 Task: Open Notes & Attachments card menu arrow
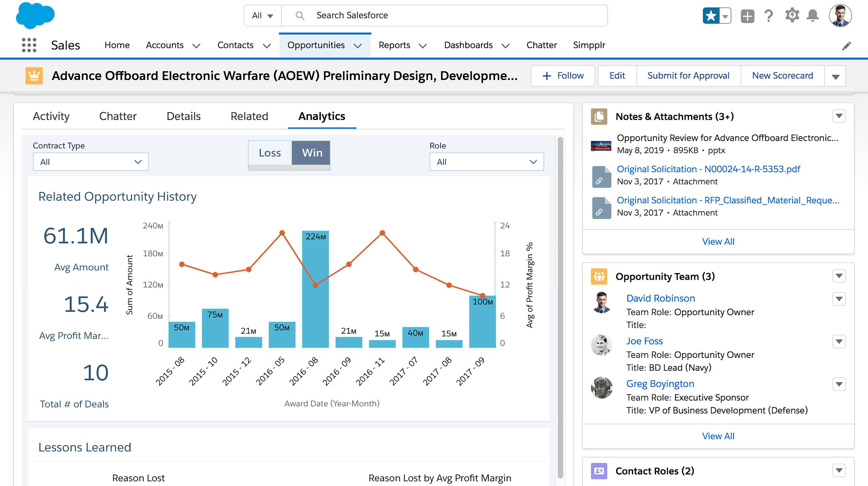coord(839,116)
